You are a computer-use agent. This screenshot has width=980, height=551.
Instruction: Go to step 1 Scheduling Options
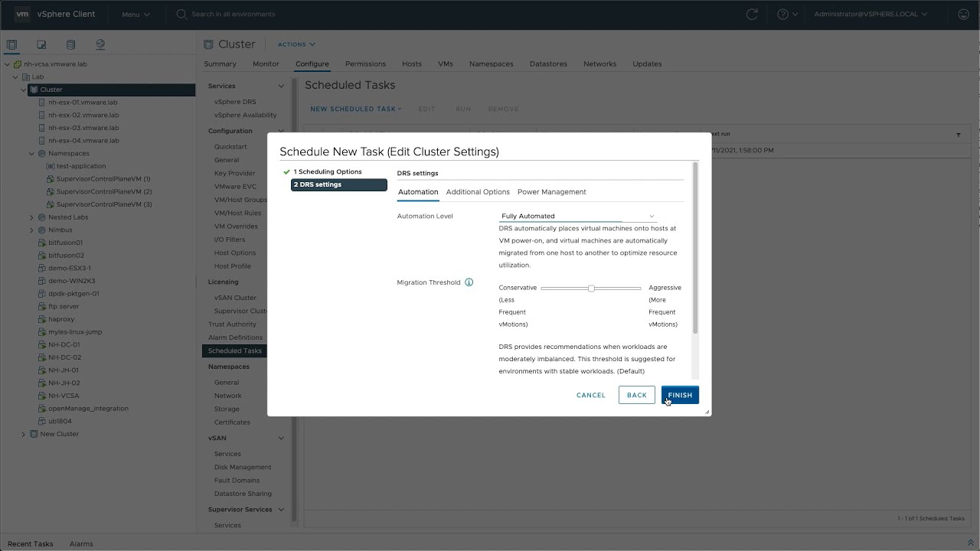(328, 171)
